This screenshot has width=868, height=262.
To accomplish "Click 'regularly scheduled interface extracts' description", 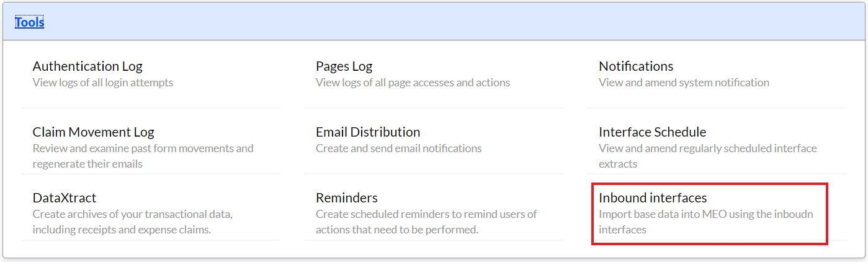I will pyautogui.click(x=708, y=156).
